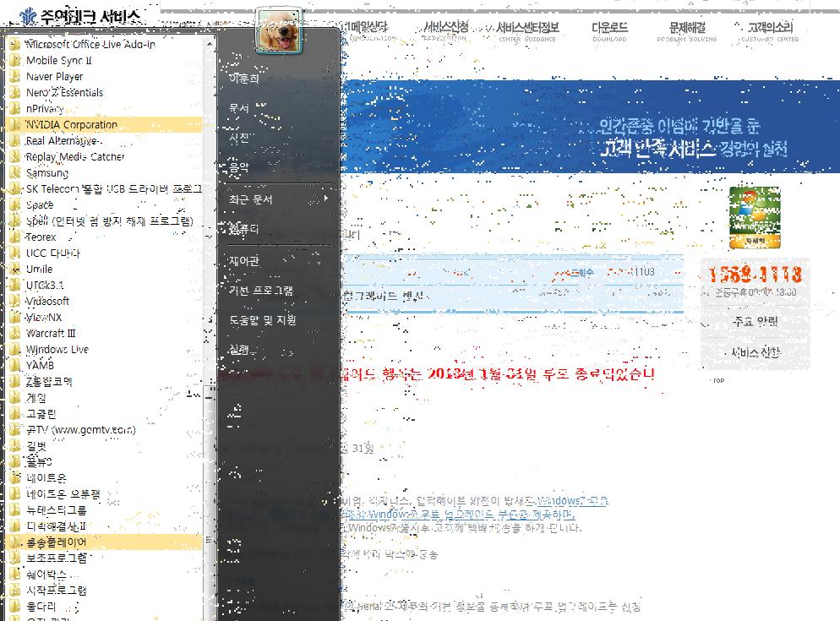Click the dog user account picture
The width and height of the screenshot is (840, 621).
(279, 31)
